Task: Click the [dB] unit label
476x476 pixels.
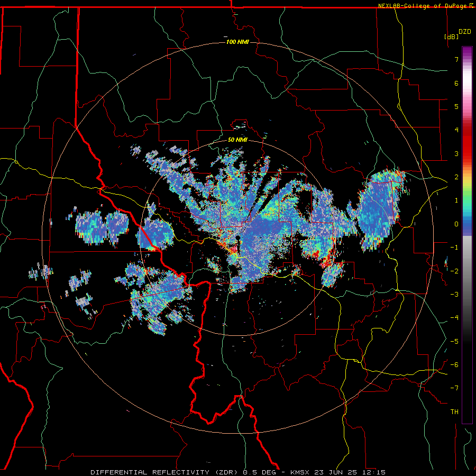Action: (451, 36)
